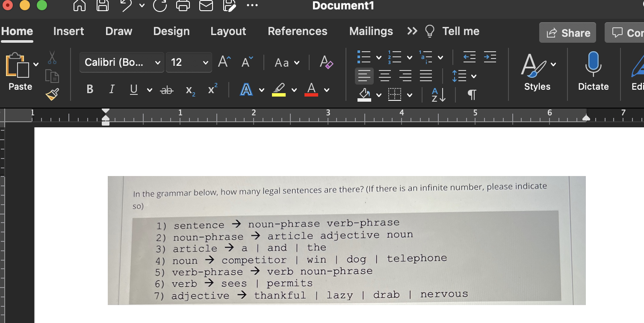Screen dimensions: 644x323
Task: Select the Format Painter tool
Action: [51, 94]
